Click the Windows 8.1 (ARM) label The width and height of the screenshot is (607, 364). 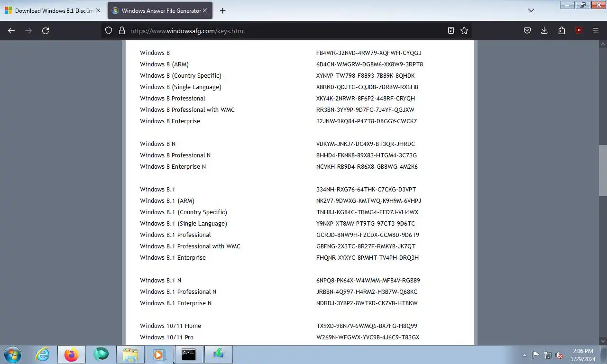[167, 200]
